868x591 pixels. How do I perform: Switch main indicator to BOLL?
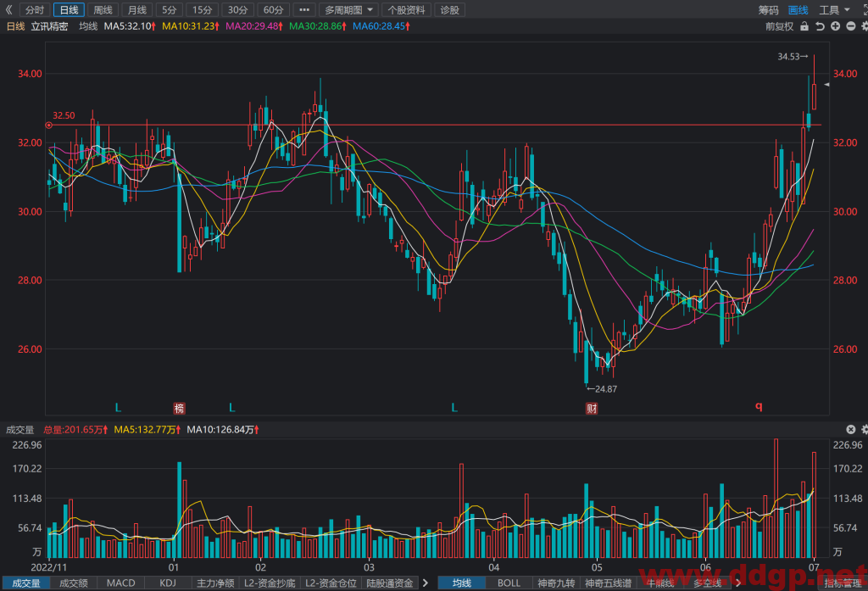(x=509, y=583)
